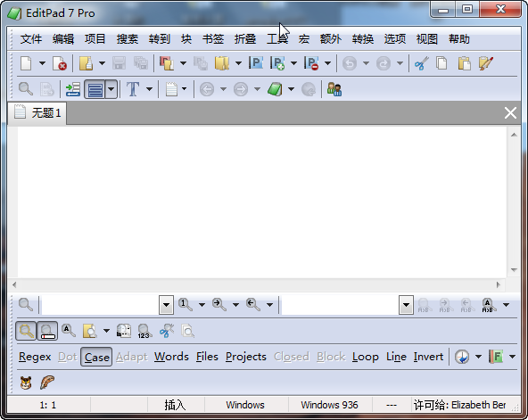Expand the New file dropdown arrow
The width and height of the screenshot is (528, 420).
[42, 63]
